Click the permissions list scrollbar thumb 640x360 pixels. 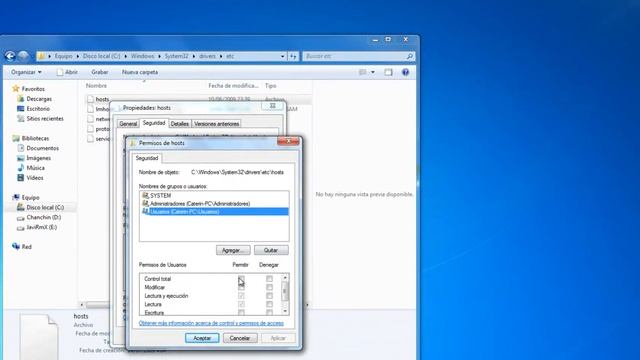coord(285,291)
